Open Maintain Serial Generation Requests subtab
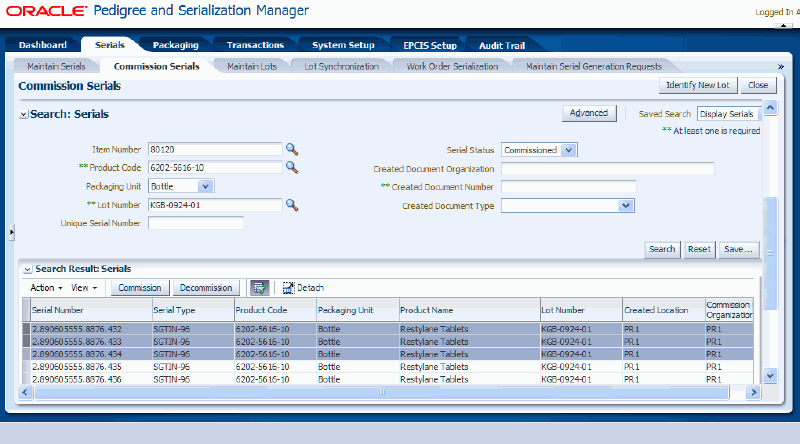Viewport: 800px width, 444px height. (594, 66)
